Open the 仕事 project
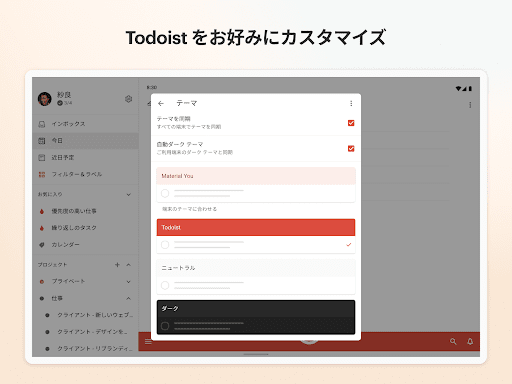Screen dimensions: 512x384 click(x=57, y=298)
